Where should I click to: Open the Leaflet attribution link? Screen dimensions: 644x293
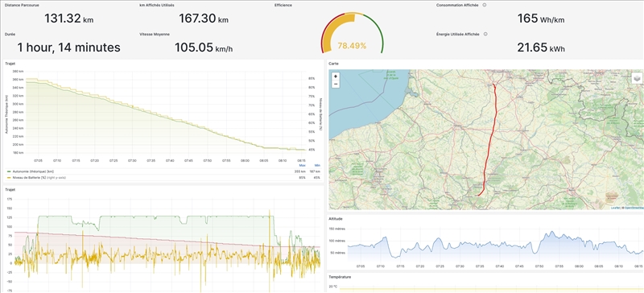click(x=615, y=208)
